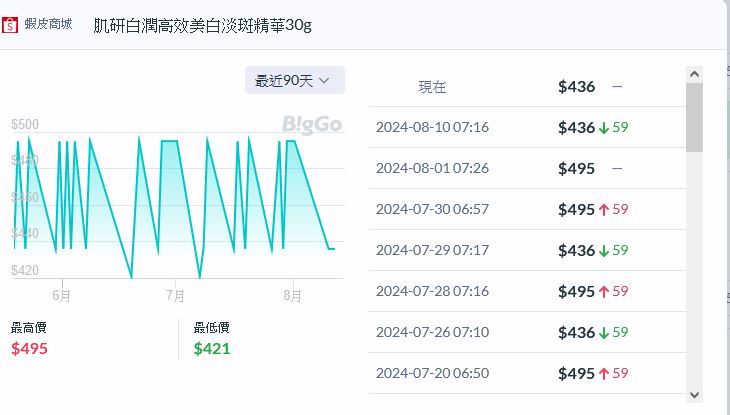Select the 2024-07-26 07:10 price entry
Viewport: 730px width, 415px height.
526,332
